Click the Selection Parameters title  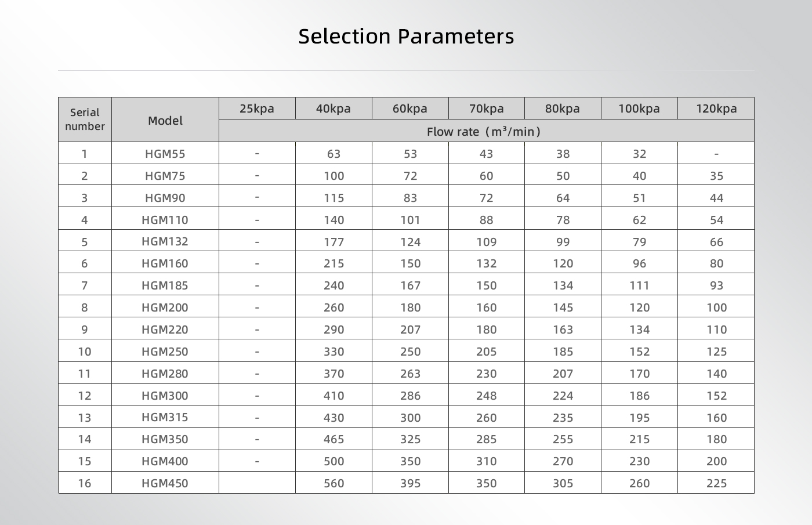pyautogui.click(x=406, y=37)
